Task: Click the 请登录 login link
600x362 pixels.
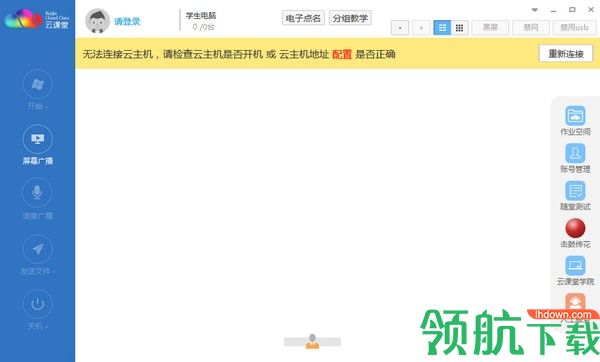Action: tap(127, 21)
